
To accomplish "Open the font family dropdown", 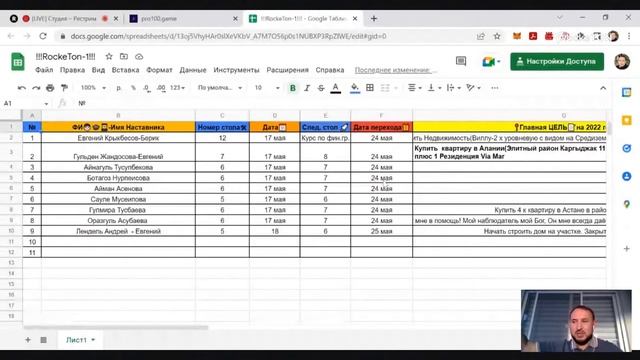I will pyautogui.click(x=220, y=88).
